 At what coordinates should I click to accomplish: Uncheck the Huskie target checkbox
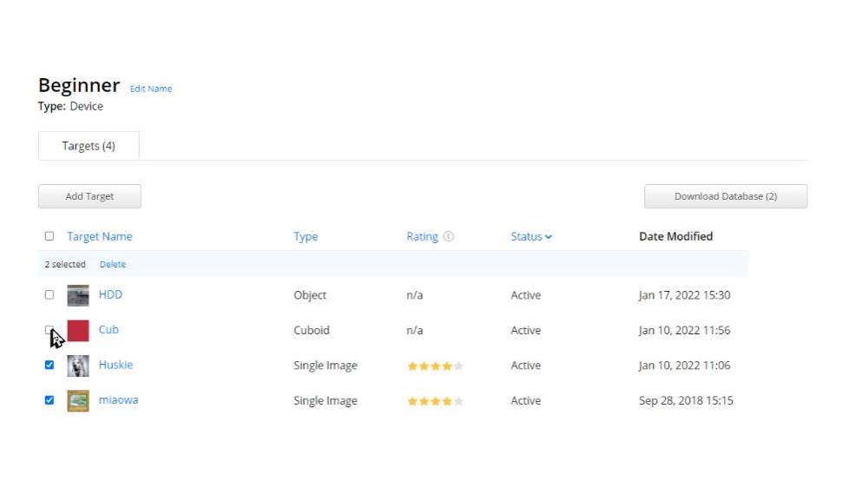point(49,366)
